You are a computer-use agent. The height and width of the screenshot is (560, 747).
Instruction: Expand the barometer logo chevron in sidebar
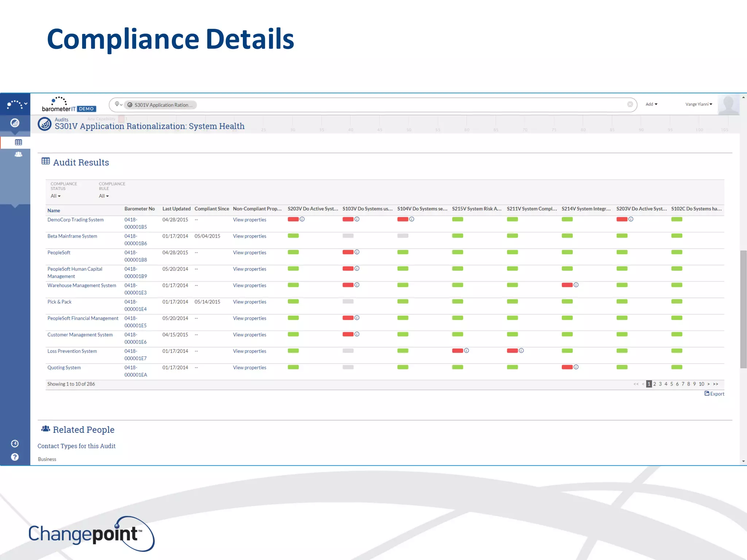click(26, 104)
